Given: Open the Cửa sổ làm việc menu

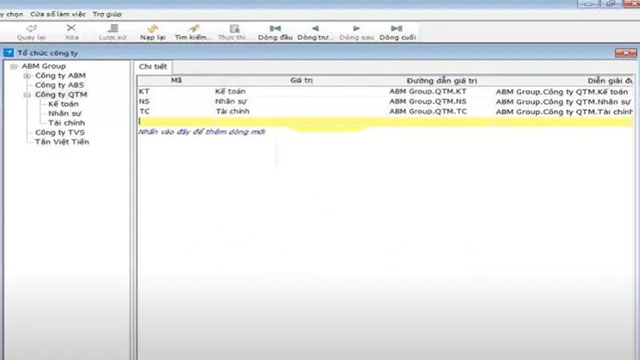Looking at the screenshot, I should click(x=58, y=14).
